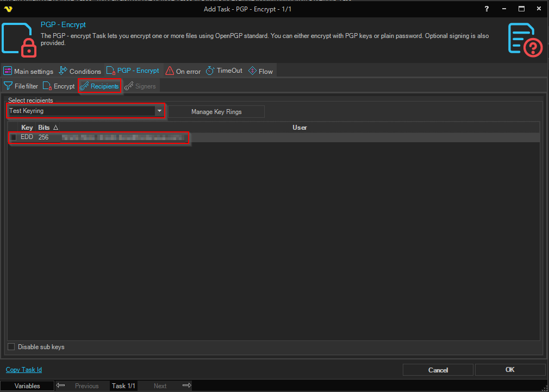This screenshot has width=549, height=392.
Task: Click the PGP Encrypt lock file icon
Action: tap(19, 40)
